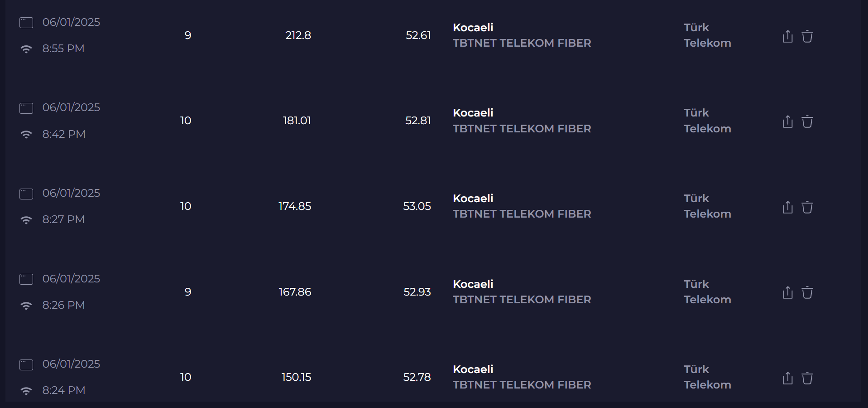
Task: Delete the 8:27 PM test result
Action: click(x=807, y=207)
